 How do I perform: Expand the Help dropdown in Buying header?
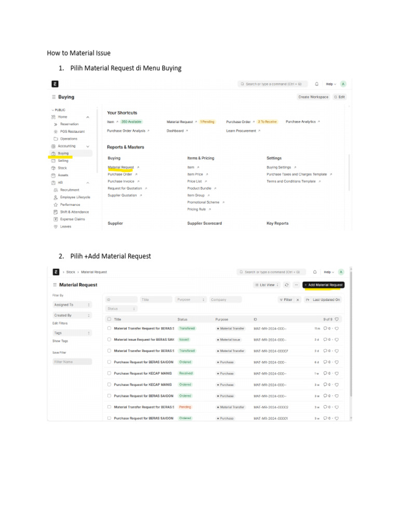pyautogui.click(x=331, y=84)
